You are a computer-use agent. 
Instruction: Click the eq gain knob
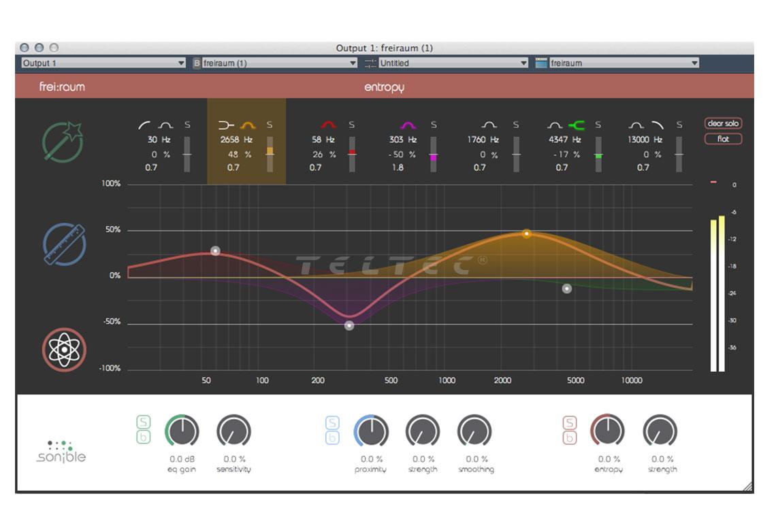[x=182, y=431]
